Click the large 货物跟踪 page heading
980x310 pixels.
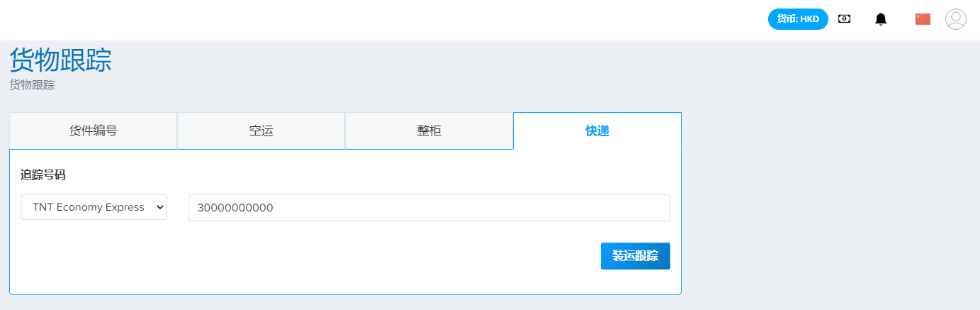(x=61, y=60)
